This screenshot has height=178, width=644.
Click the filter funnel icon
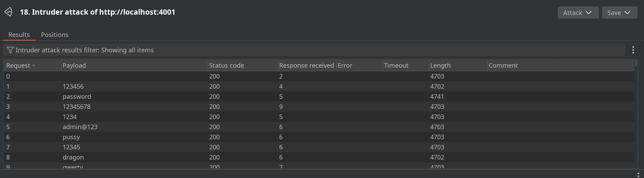coord(10,50)
